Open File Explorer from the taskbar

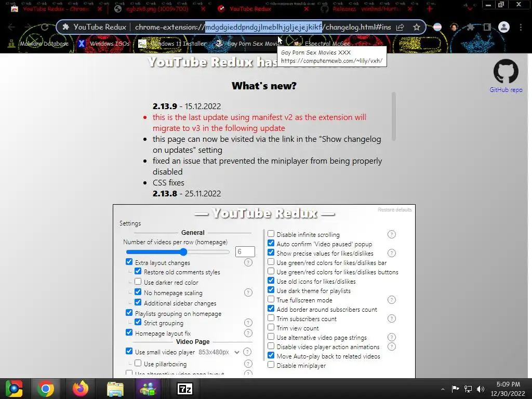point(115,389)
